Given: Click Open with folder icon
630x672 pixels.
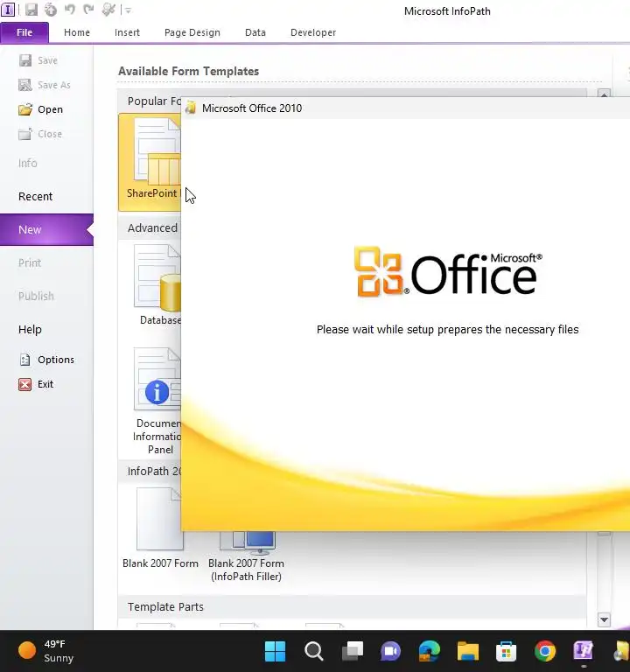Looking at the screenshot, I should coord(41,109).
